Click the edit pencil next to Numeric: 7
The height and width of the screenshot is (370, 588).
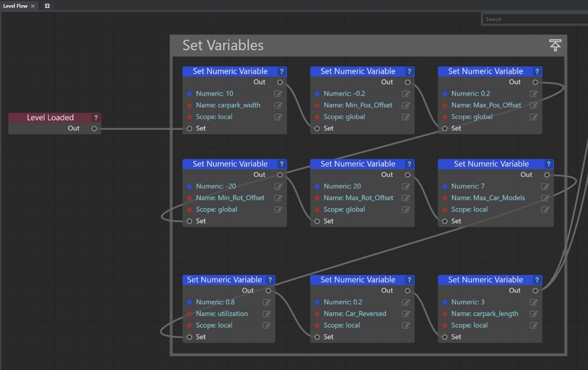tap(545, 186)
